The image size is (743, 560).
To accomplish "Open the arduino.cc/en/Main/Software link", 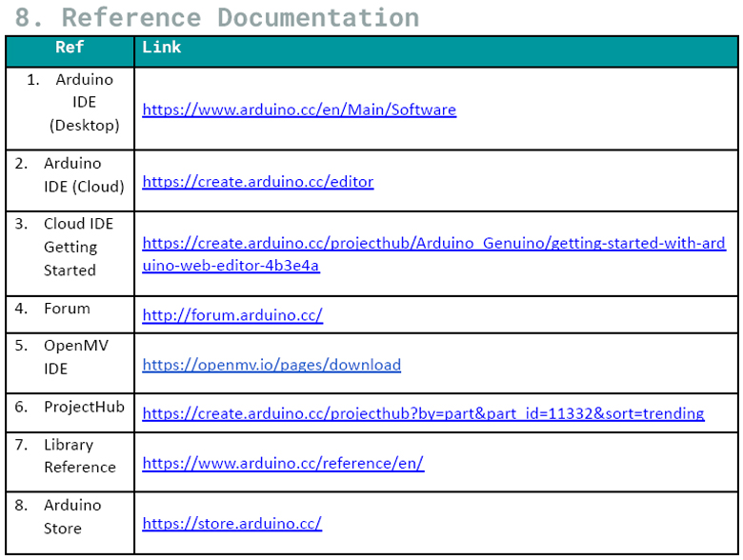I will click(x=299, y=110).
